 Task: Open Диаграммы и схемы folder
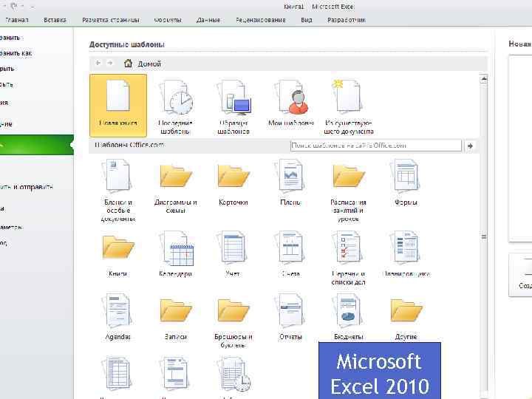tap(175, 187)
